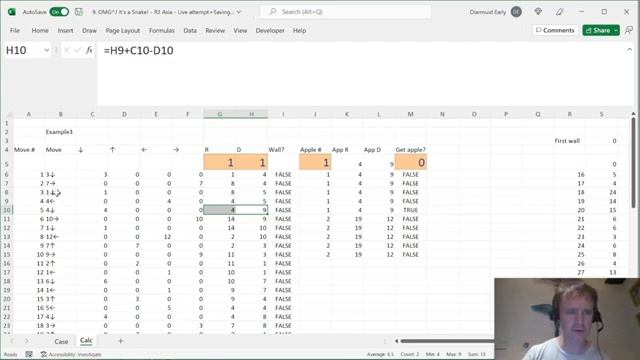Image resolution: width=640 pixels, height=360 pixels.
Task: Click the diamond premium icon
Action: point(538,12)
